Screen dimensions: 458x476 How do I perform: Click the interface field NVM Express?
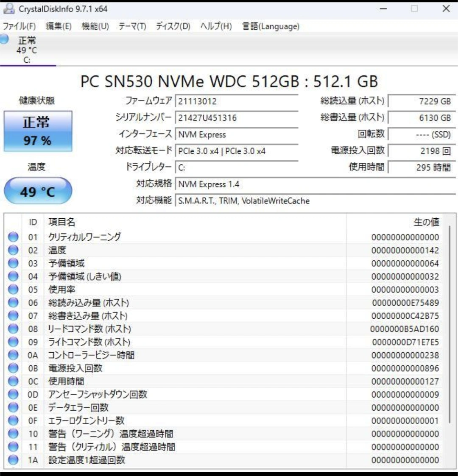pos(237,134)
